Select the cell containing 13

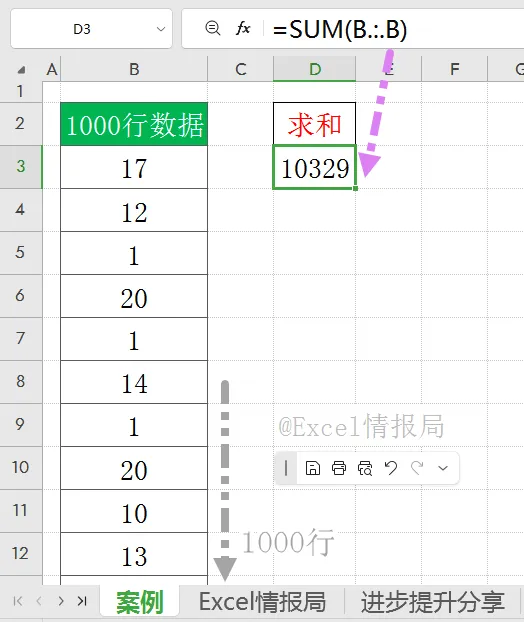click(134, 554)
